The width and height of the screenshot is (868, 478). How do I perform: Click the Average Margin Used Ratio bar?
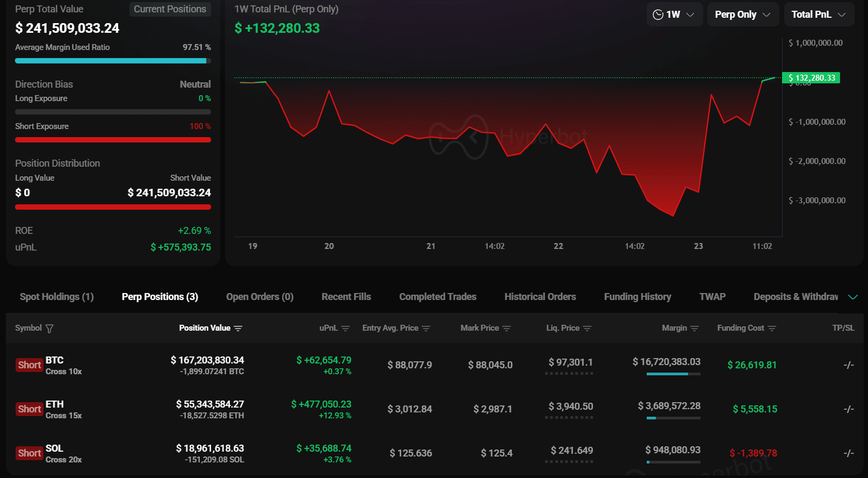click(113, 61)
